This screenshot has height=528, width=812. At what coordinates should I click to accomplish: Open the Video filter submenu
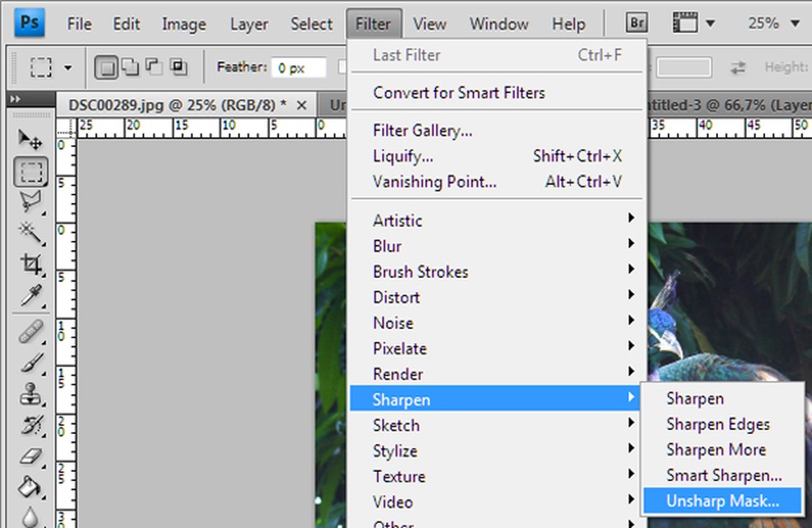(496, 502)
